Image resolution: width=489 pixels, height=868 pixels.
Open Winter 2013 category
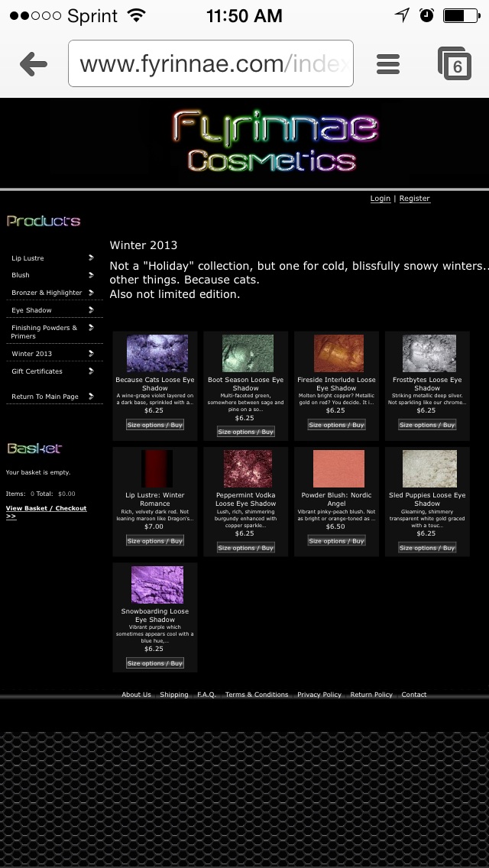[x=31, y=353]
